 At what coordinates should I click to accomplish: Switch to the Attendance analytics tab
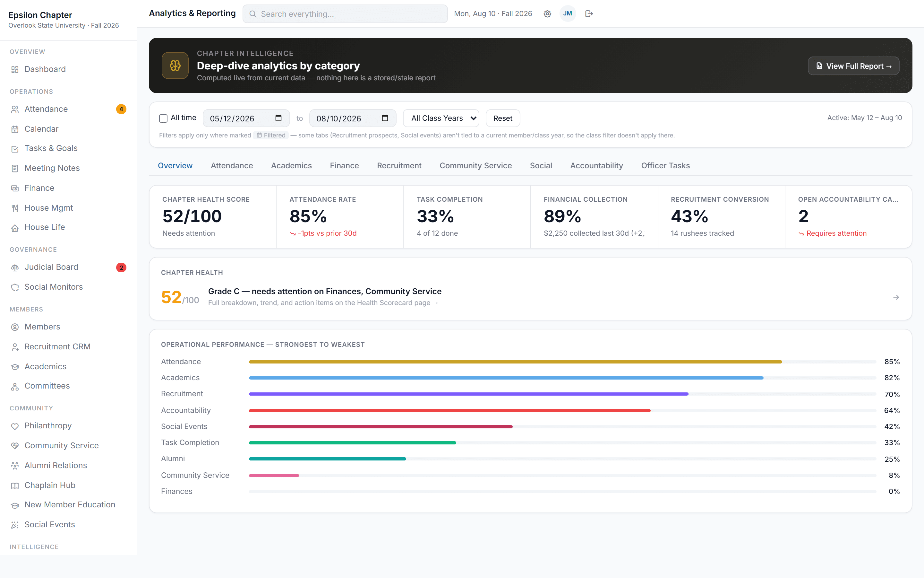click(x=232, y=166)
